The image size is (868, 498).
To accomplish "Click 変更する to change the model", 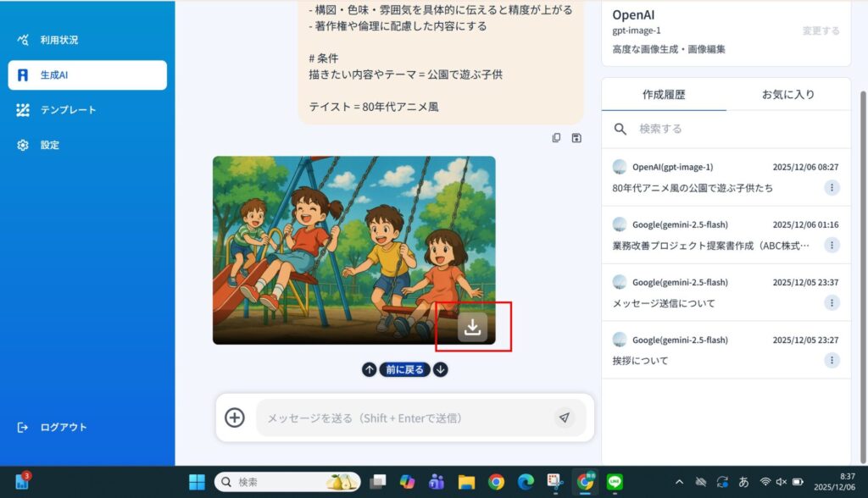I will coord(821,31).
